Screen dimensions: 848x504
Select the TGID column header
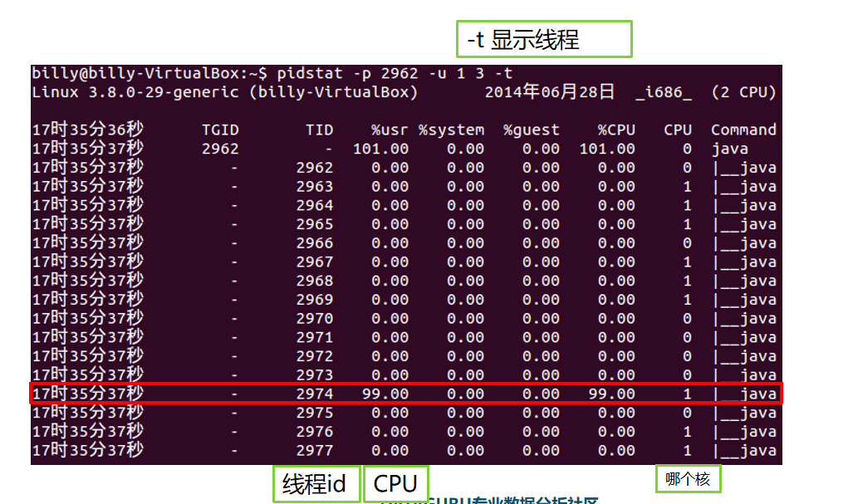(220, 130)
